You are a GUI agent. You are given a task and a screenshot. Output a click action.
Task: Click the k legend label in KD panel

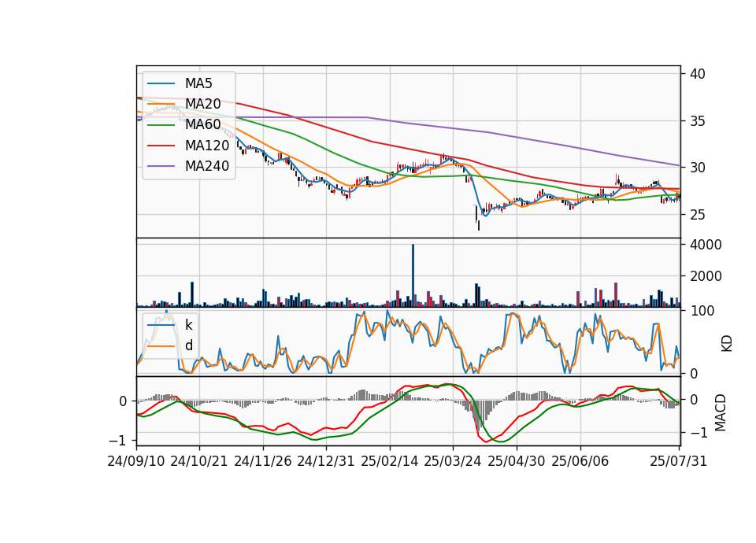[188, 325]
